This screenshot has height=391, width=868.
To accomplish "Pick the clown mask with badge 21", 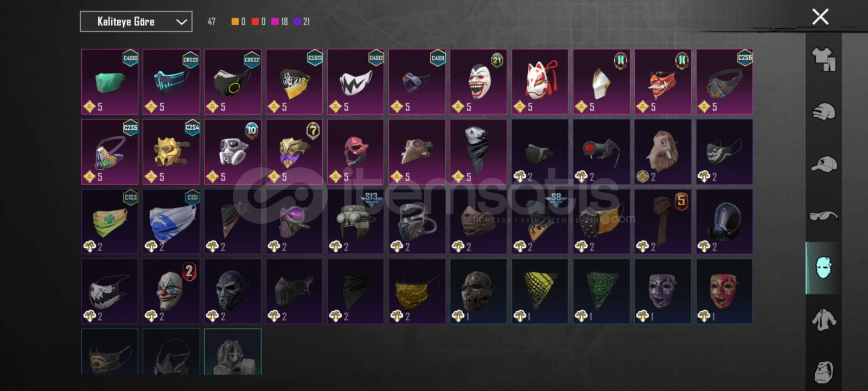I will tap(478, 81).
